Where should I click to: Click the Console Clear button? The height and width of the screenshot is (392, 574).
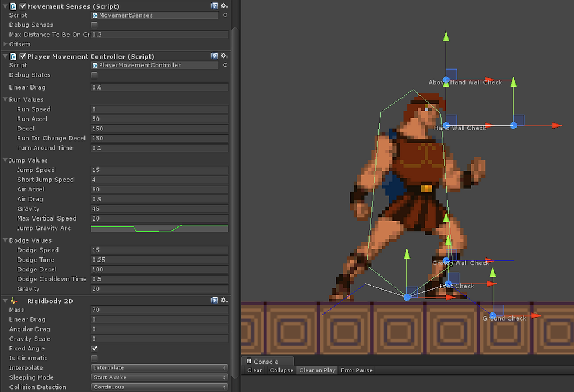254,370
